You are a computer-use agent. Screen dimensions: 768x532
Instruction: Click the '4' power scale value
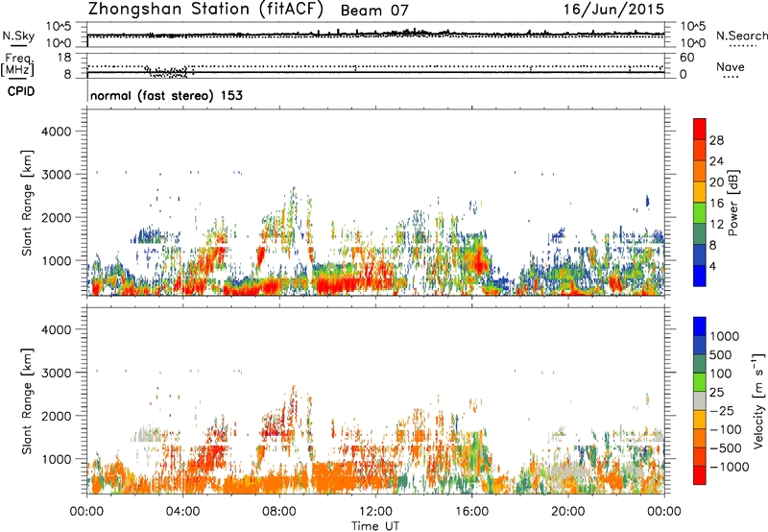[712, 266]
